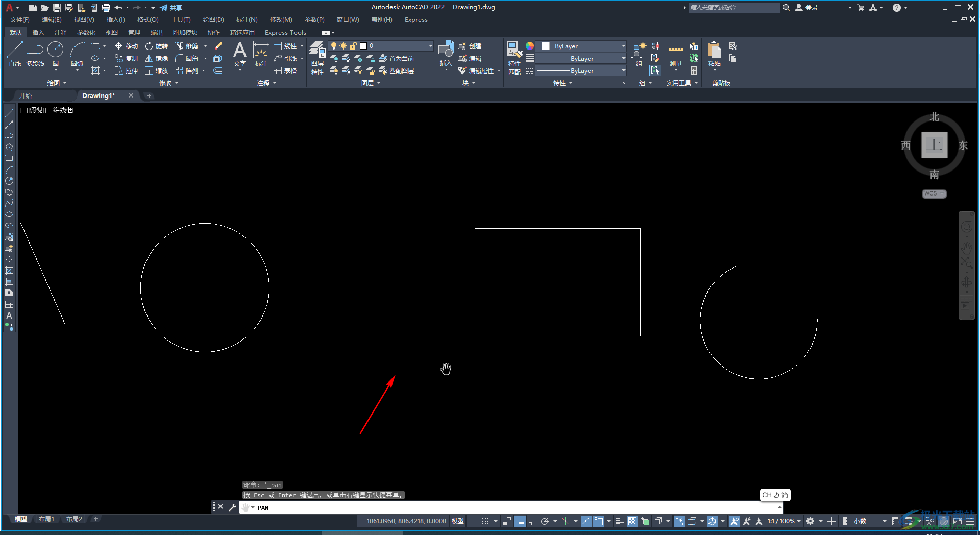
Task: Toggle polar tracking in status bar
Action: [x=545, y=521]
